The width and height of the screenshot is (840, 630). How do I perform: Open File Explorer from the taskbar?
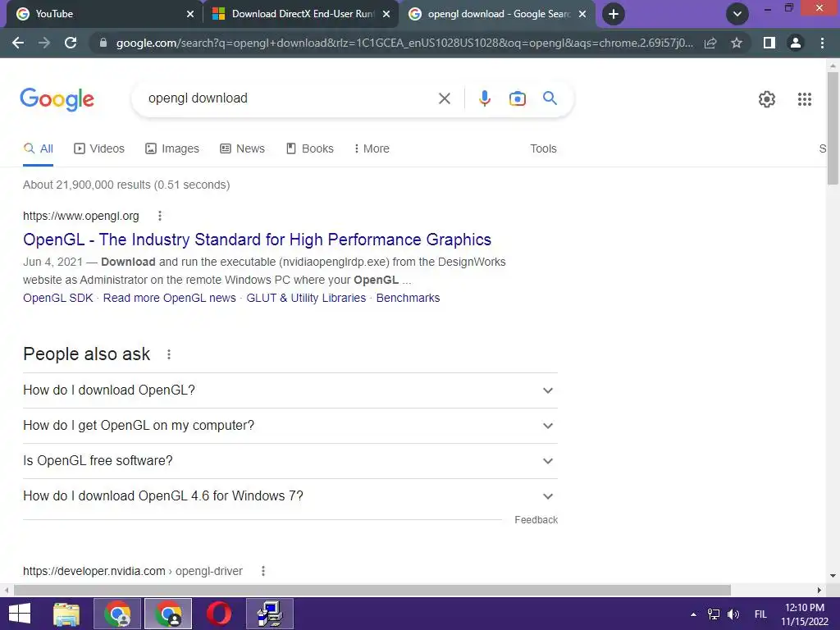tap(66, 614)
